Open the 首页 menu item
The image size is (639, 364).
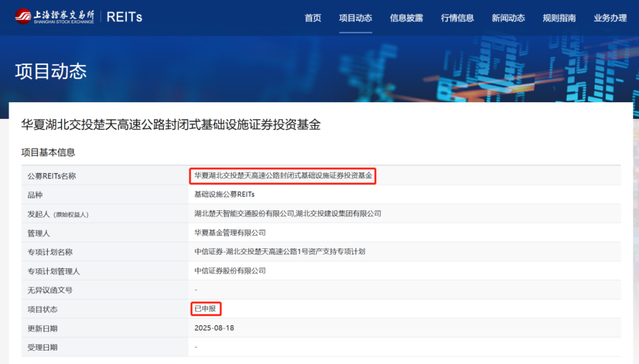[313, 18]
